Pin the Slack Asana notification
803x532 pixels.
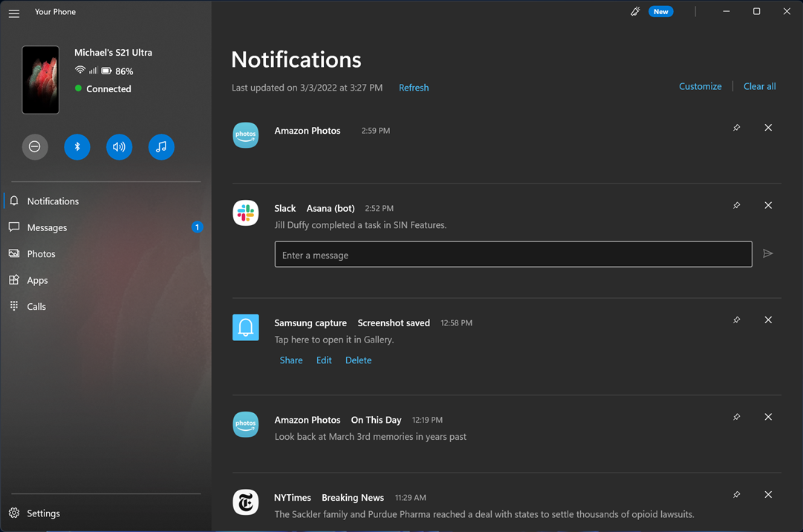(x=736, y=205)
